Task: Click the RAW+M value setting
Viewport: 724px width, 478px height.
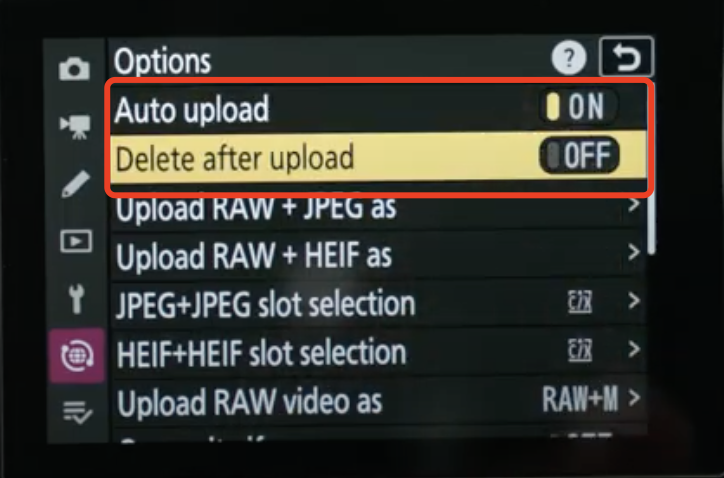Action: click(x=580, y=399)
